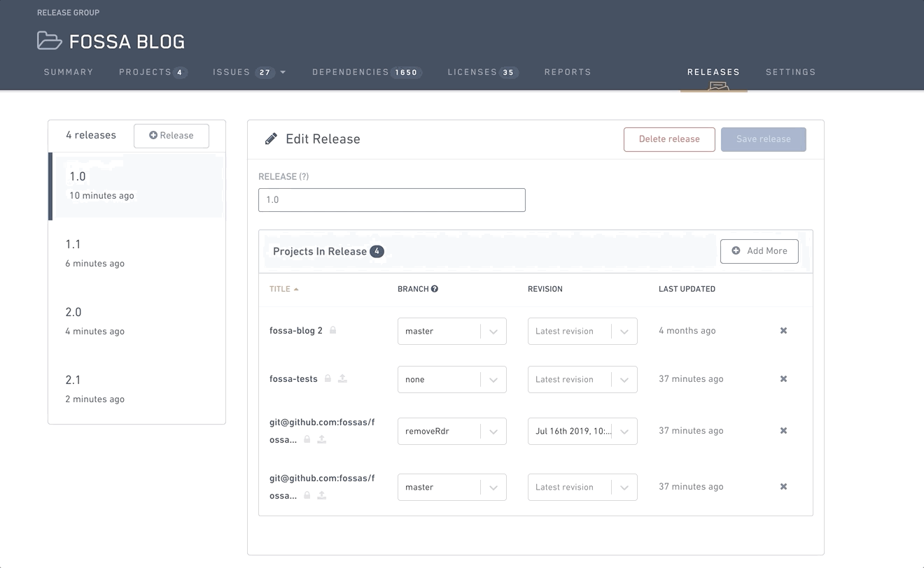The height and width of the screenshot is (568, 924).
Task: Click the FOSSA BLOG folder icon
Action: 50,41
